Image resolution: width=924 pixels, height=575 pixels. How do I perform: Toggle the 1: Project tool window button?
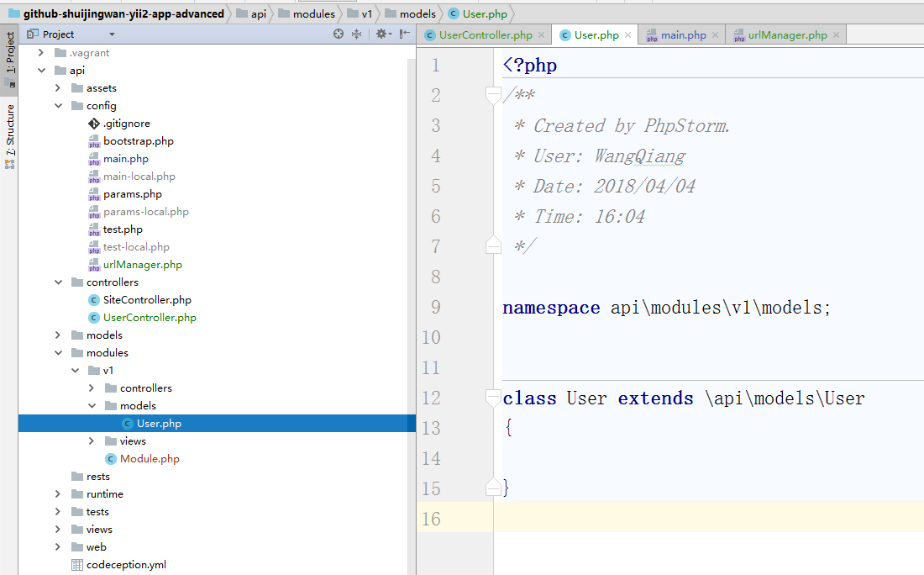coord(10,59)
